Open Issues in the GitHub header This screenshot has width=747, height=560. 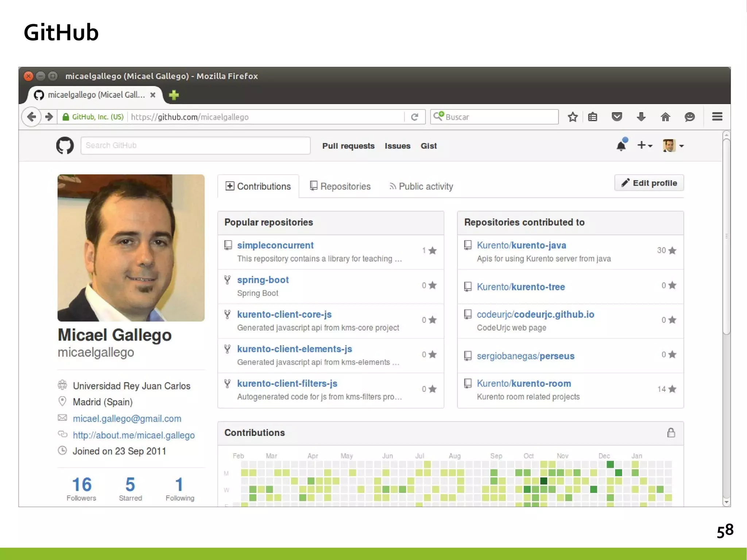click(x=398, y=146)
